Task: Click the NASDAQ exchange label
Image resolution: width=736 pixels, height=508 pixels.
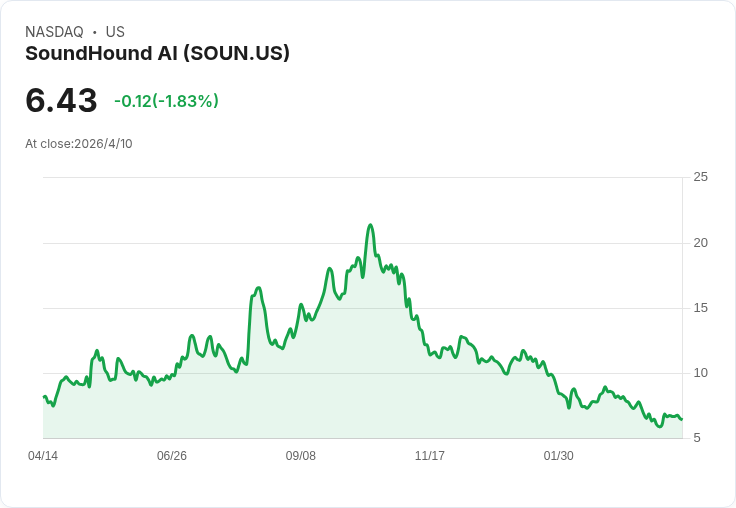Action: (54, 32)
